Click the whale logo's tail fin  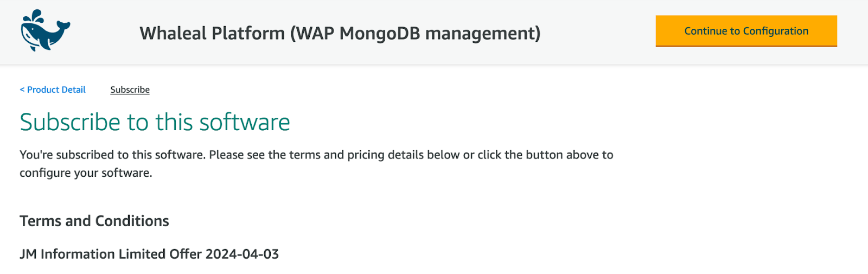pyautogui.click(x=63, y=26)
